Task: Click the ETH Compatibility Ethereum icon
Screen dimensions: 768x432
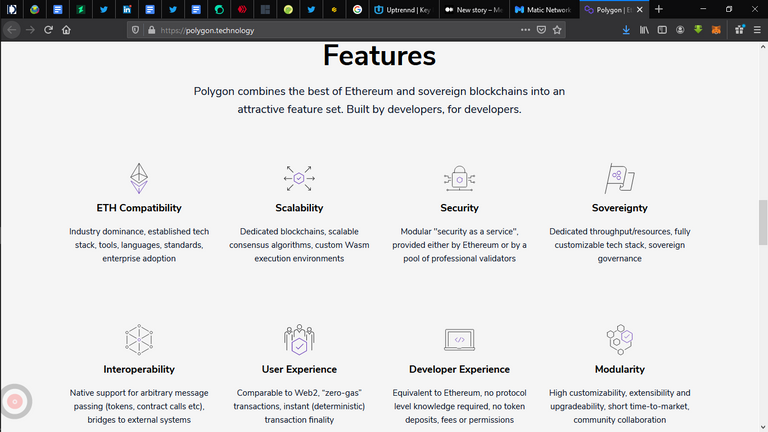Action: [x=139, y=178]
